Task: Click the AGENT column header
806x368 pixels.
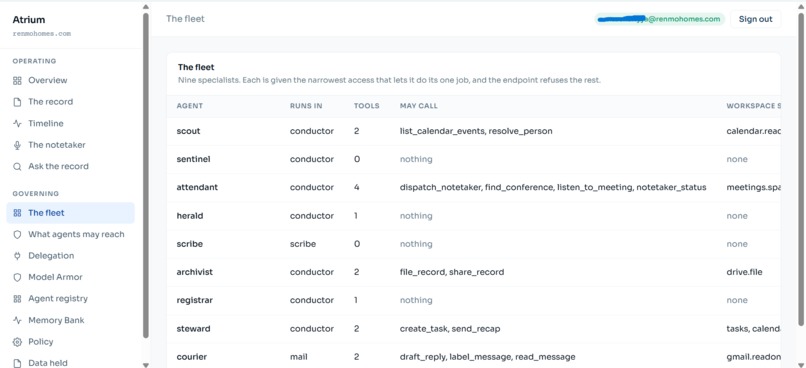Action: coord(190,106)
